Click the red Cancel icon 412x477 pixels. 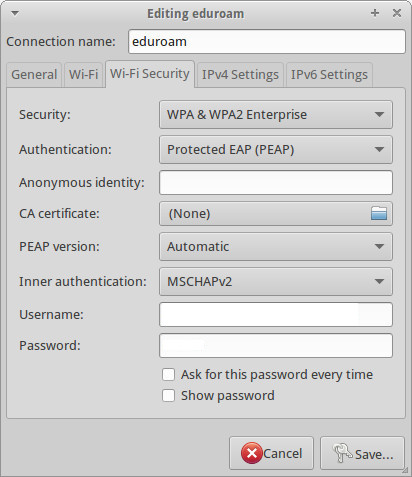click(x=252, y=453)
